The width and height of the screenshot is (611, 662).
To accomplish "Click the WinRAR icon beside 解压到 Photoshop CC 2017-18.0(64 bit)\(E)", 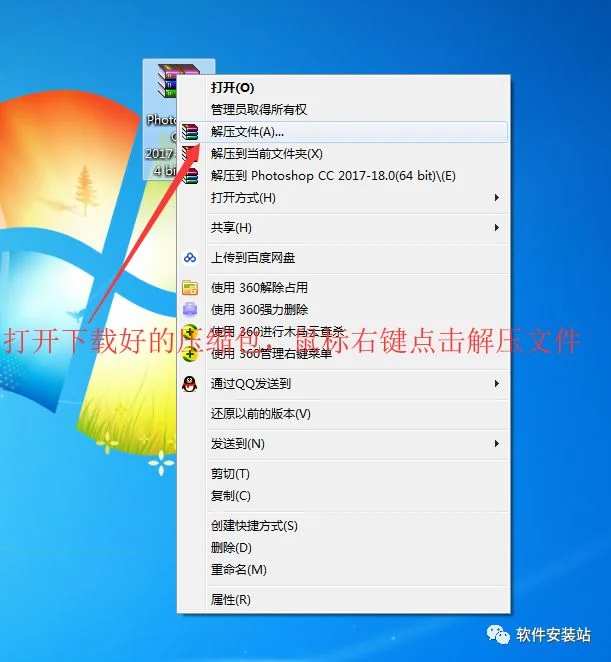I will coord(190,176).
